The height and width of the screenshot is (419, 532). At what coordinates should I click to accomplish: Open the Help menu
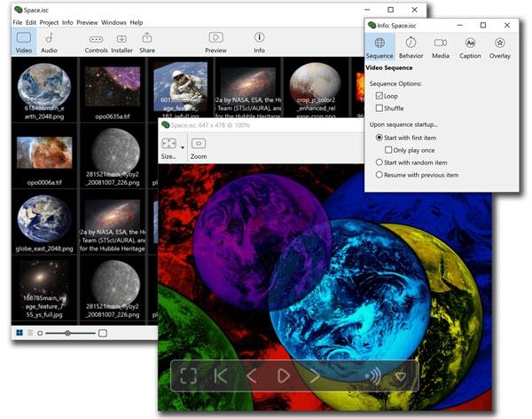pos(137,22)
